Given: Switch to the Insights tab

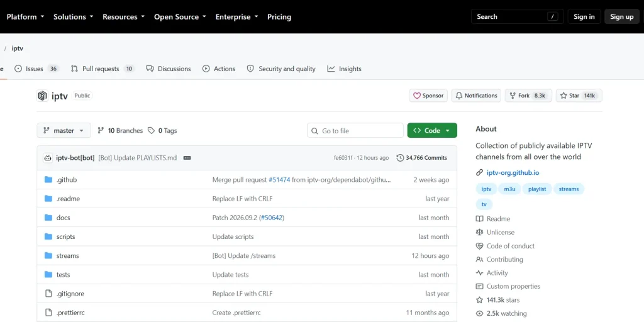Looking at the screenshot, I should tap(344, 69).
